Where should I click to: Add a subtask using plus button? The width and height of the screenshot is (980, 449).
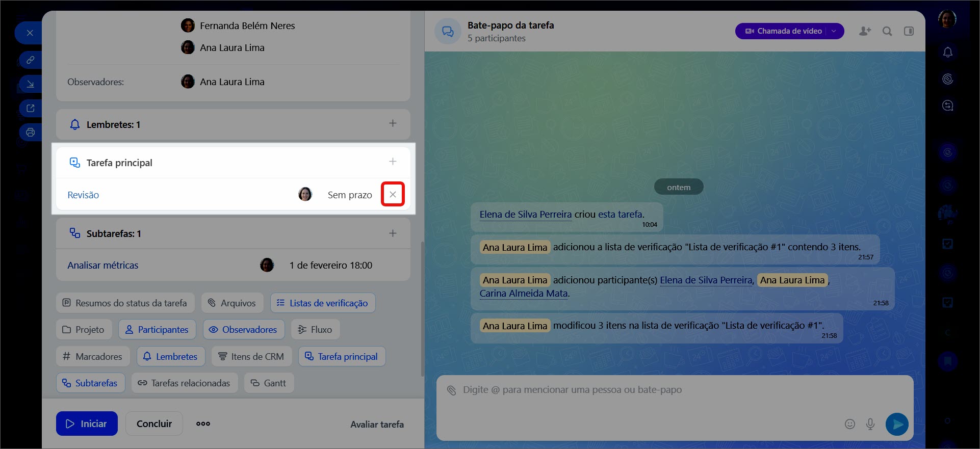[393, 233]
